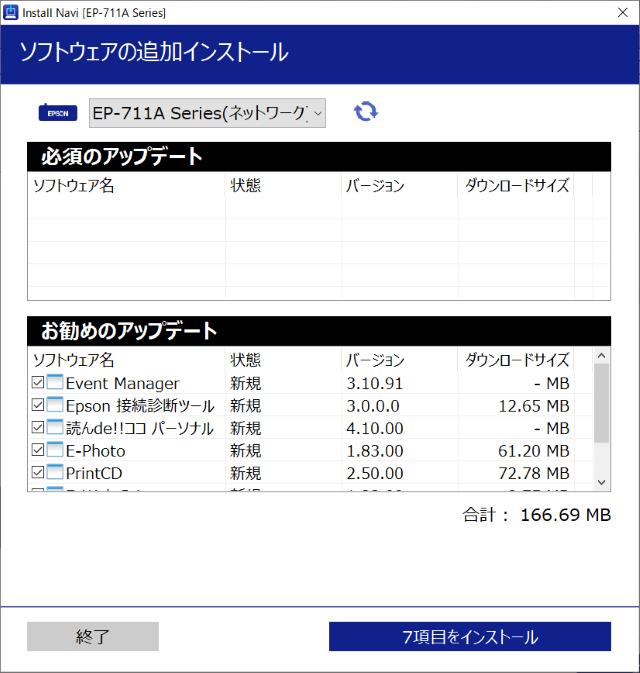
Task: Click version 1.83.00 of E-Photo
Action: click(x=375, y=451)
